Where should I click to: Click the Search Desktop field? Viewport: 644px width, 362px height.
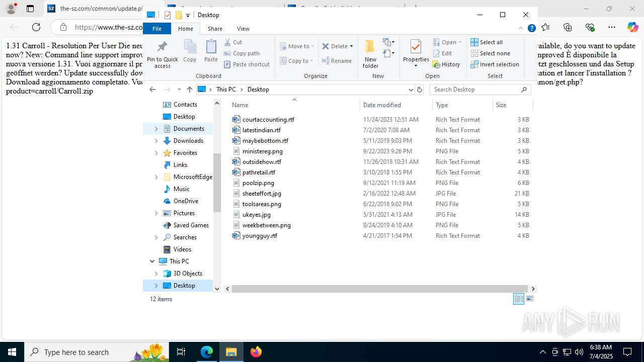click(480, 89)
